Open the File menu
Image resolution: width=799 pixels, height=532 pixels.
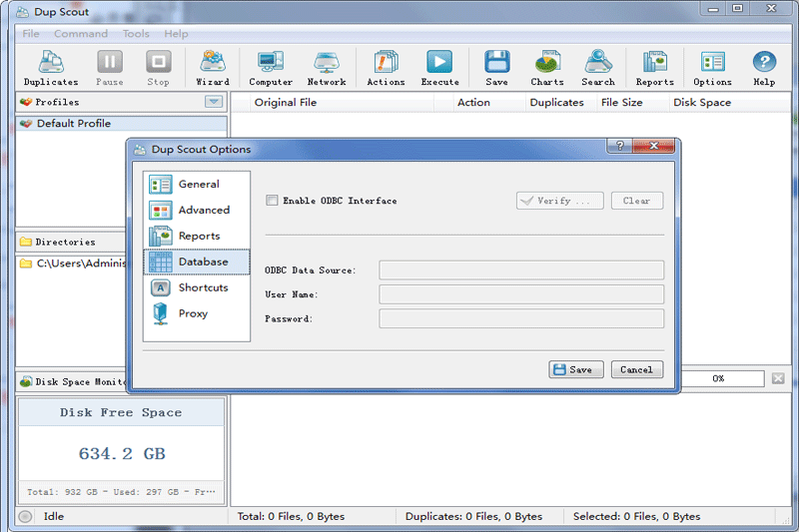tap(31, 34)
